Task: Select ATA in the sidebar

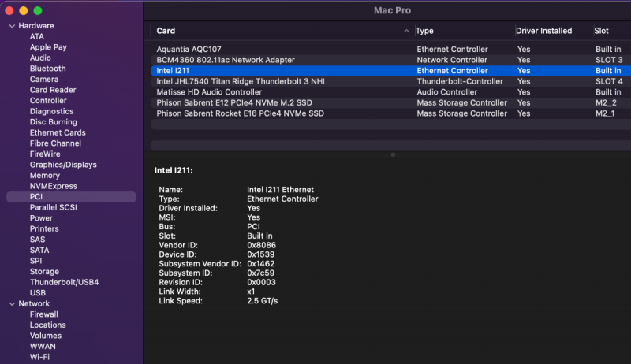Action: (36, 36)
